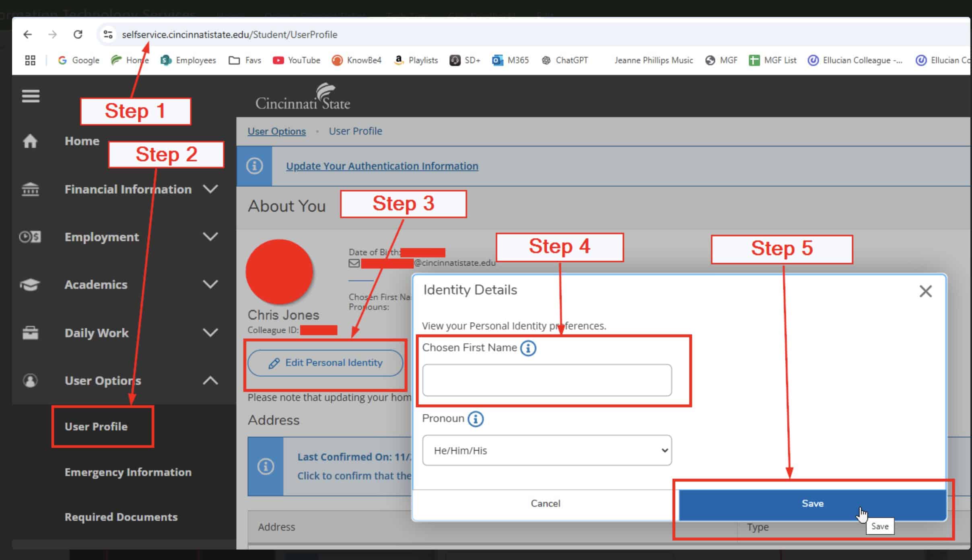972x560 pixels.
Task: Open the hamburger sidebar menu icon
Action: click(31, 96)
